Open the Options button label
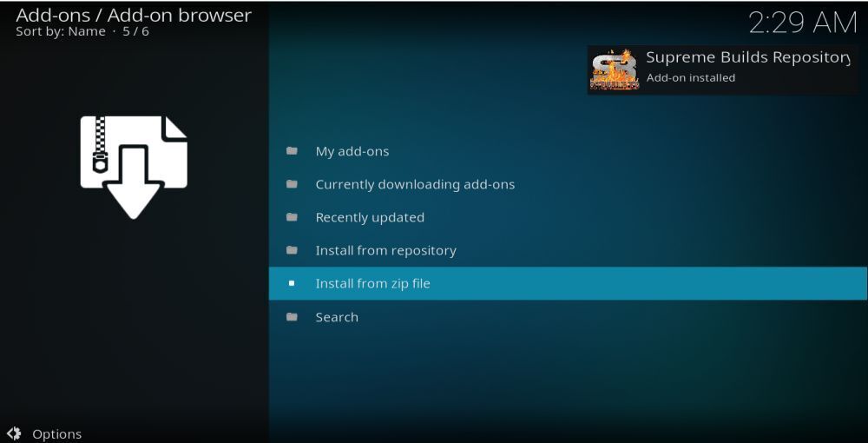The height and width of the screenshot is (443, 868). coord(57,434)
